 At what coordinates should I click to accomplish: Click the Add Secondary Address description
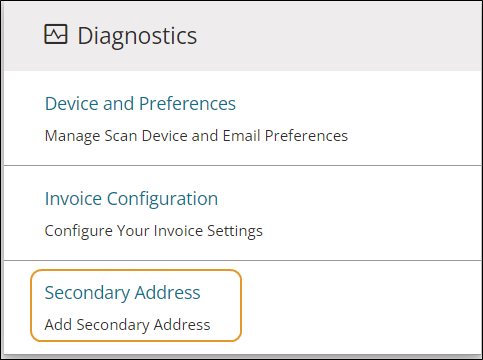coord(127,325)
